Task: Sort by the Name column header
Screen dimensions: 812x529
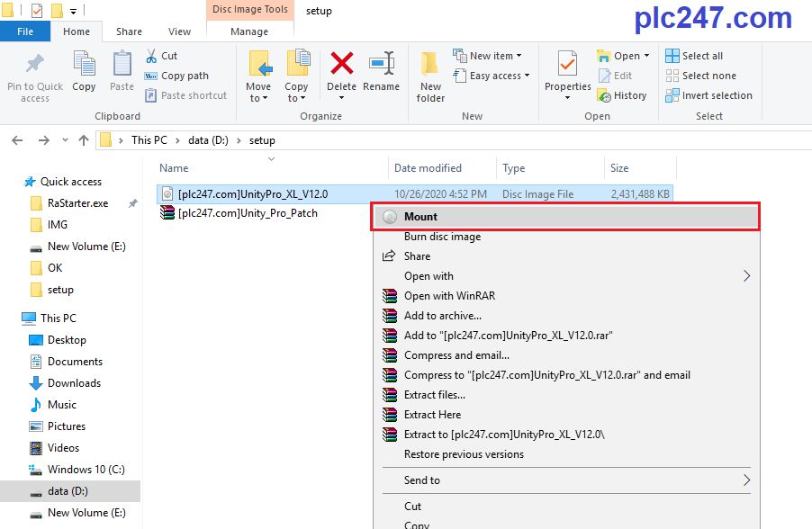Action: (x=272, y=167)
